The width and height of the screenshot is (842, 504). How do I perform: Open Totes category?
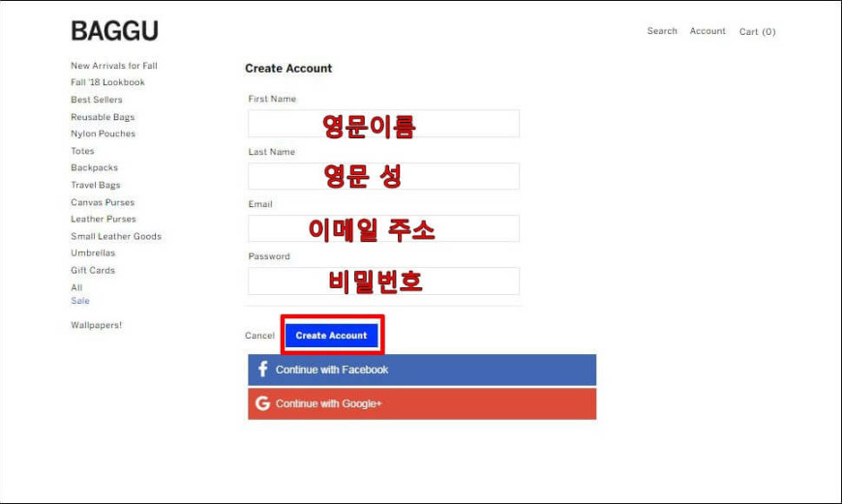tap(82, 151)
